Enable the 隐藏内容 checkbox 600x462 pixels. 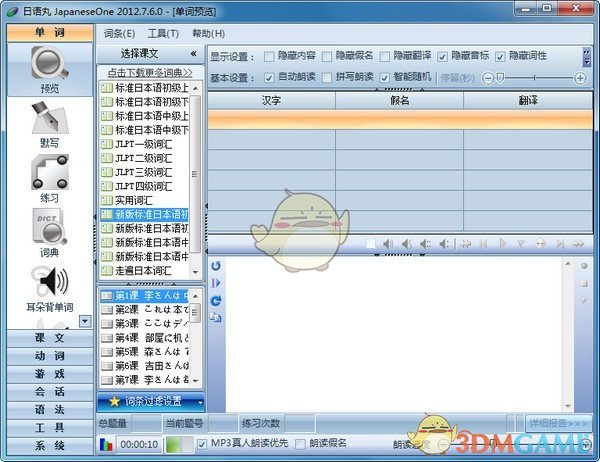coord(273,56)
